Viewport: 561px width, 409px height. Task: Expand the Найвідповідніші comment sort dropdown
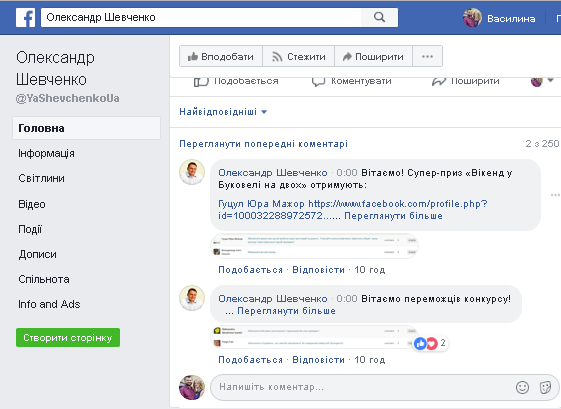[223, 112]
